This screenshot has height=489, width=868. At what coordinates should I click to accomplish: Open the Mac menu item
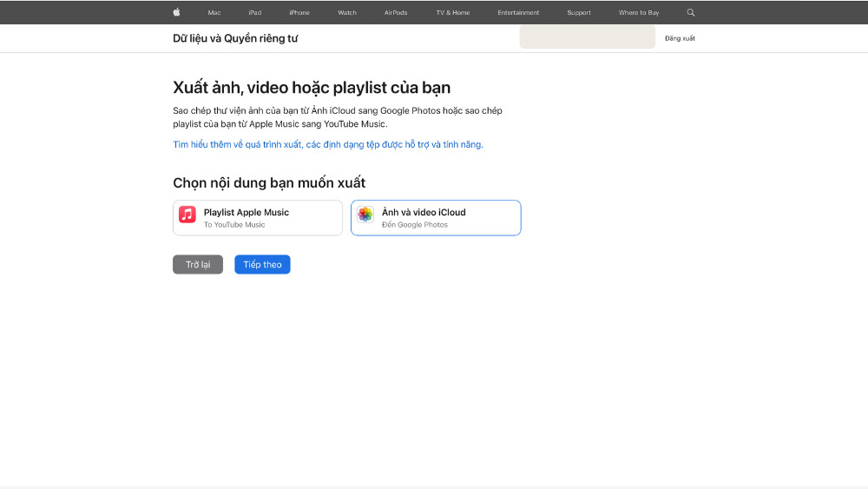tap(214, 12)
